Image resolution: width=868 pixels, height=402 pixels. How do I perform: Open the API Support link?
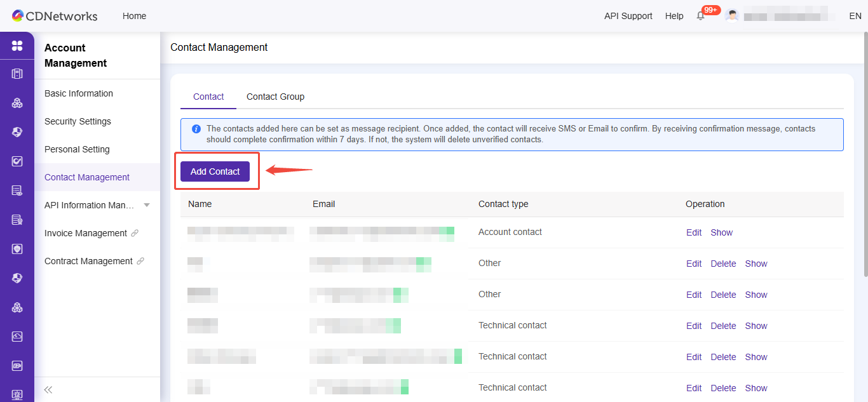click(628, 16)
